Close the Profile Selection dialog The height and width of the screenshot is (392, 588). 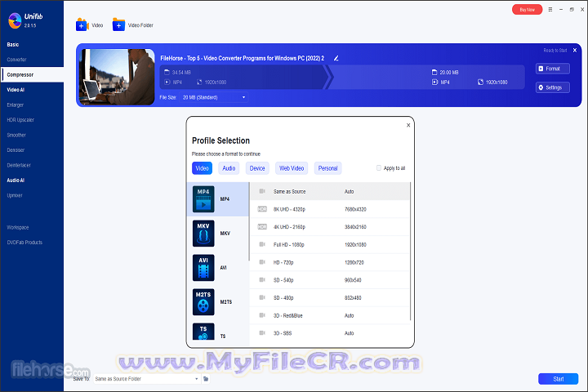coord(408,125)
